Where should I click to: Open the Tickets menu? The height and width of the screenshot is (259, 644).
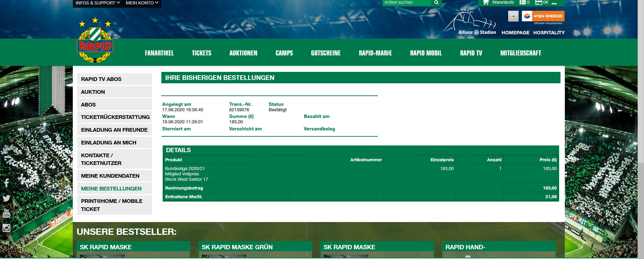(x=202, y=53)
